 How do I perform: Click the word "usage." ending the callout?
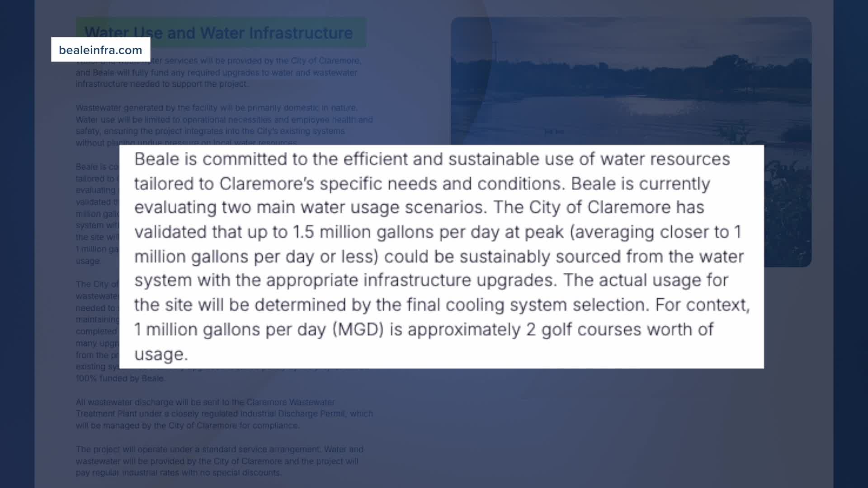(161, 354)
